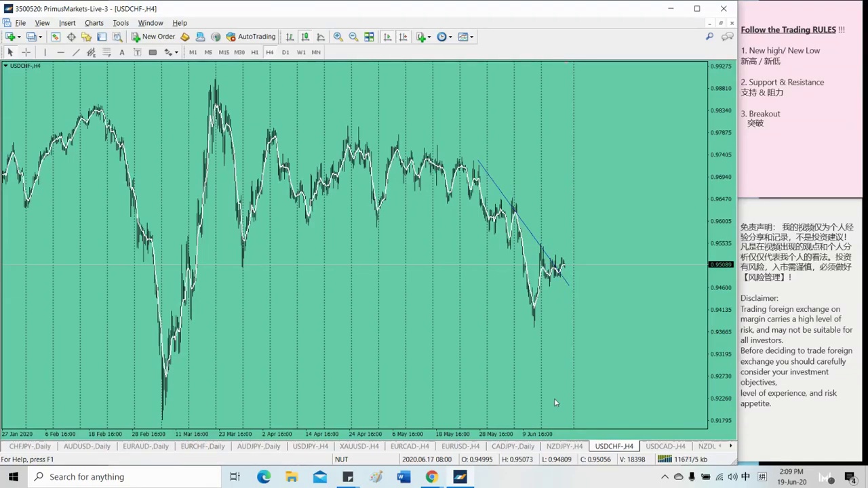Click the Tile Windows icon

click(369, 37)
